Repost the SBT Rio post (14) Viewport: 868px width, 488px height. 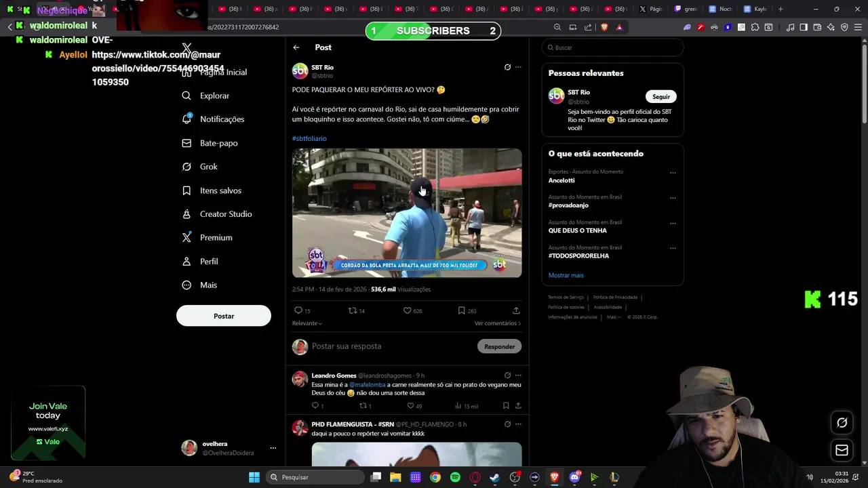pos(356,310)
